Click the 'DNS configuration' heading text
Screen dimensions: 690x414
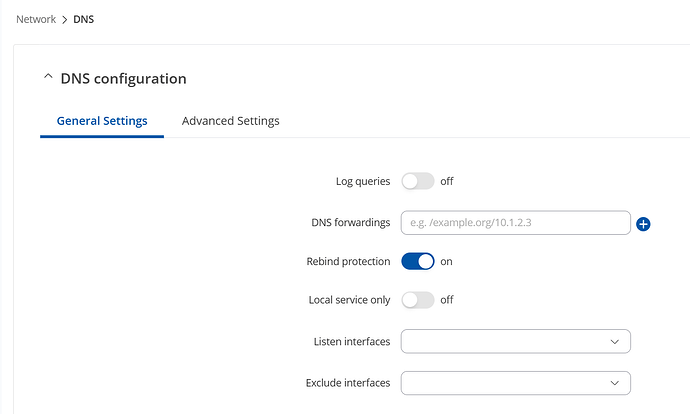(124, 78)
